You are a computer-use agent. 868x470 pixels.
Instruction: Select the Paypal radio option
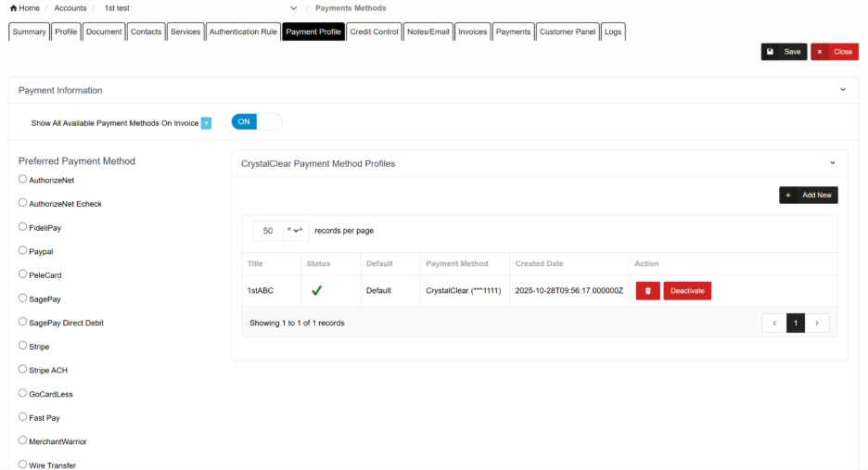(x=23, y=251)
